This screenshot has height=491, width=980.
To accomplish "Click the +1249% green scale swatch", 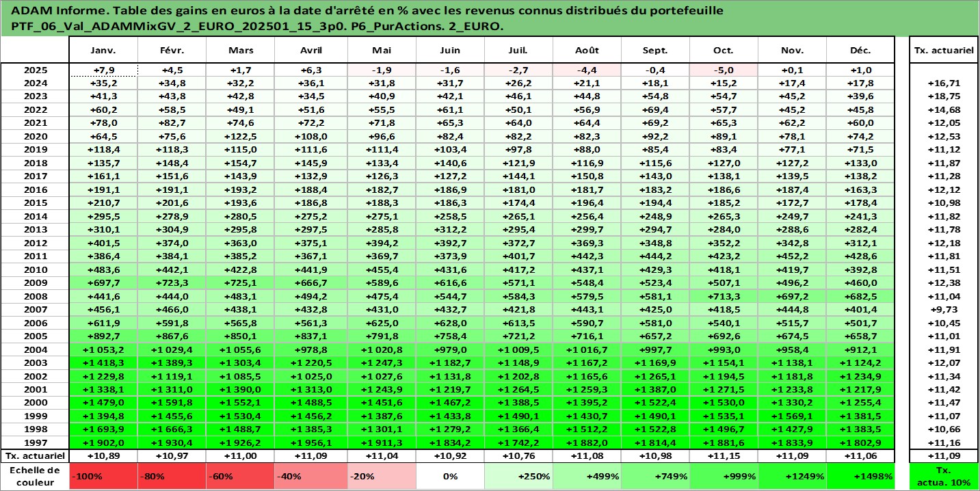I will click(792, 476).
